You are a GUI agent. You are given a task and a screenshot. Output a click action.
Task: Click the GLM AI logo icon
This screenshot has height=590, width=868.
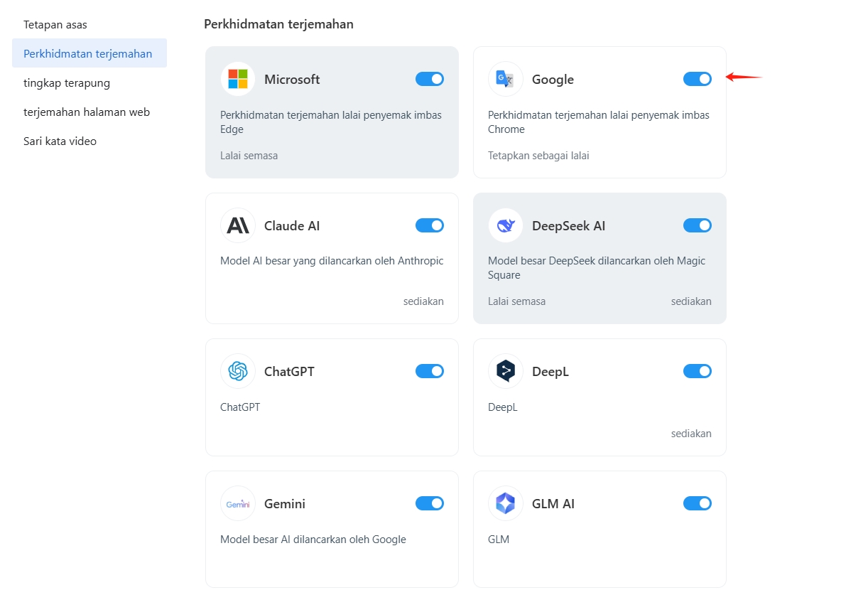[506, 503]
